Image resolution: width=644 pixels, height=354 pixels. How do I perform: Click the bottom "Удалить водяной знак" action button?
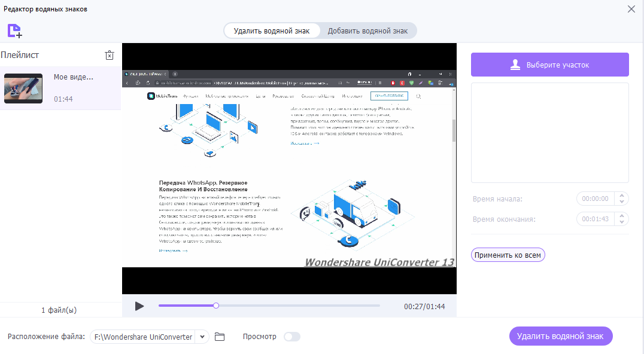click(561, 336)
